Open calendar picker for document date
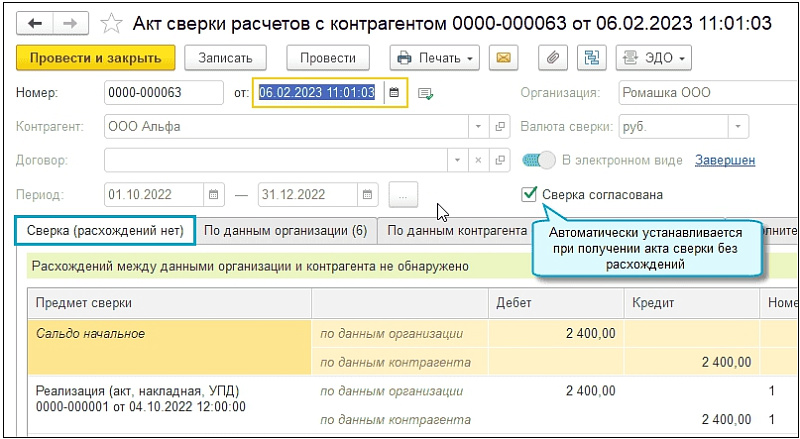The height and width of the screenshot is (439, 800). tap(394, 92)
